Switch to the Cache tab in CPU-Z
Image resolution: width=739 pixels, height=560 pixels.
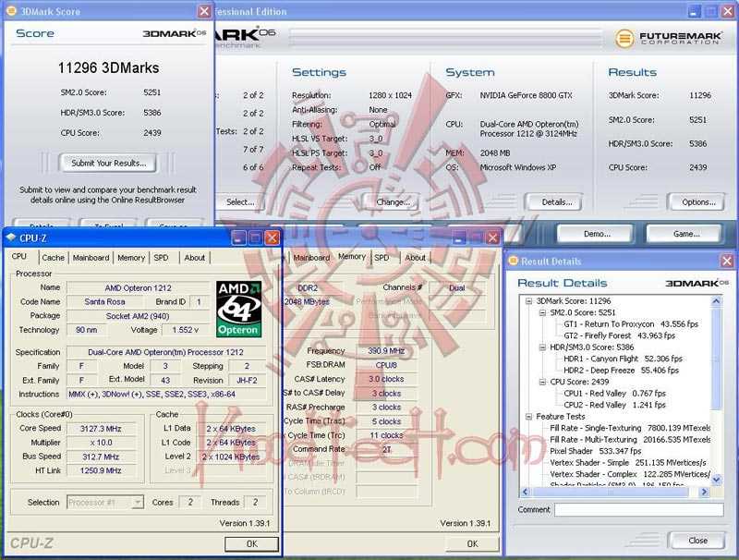(x=53, y=258)
